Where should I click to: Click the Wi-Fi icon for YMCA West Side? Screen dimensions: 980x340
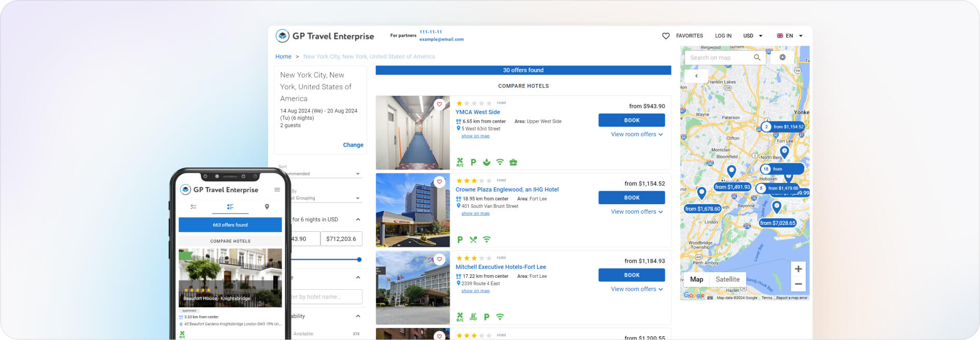(x=500, y=162)
